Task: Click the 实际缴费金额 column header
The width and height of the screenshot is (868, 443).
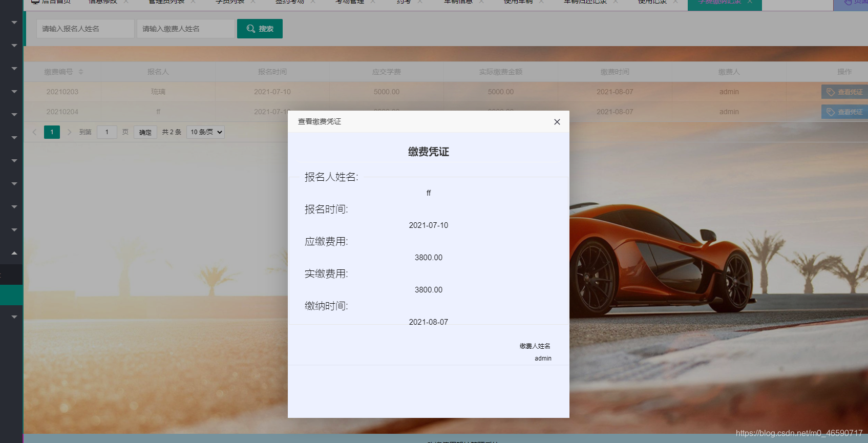Action: 501,72
